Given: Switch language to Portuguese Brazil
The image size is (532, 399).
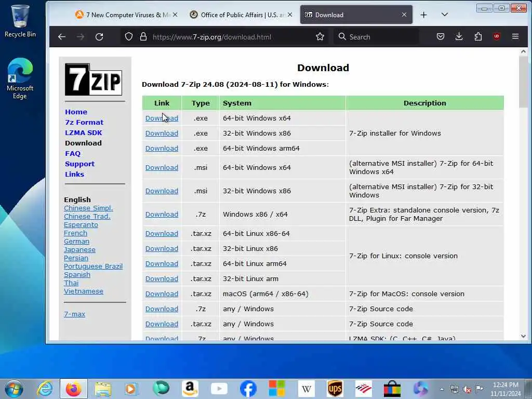Looking at the screenshot, I should coord(93,267).
